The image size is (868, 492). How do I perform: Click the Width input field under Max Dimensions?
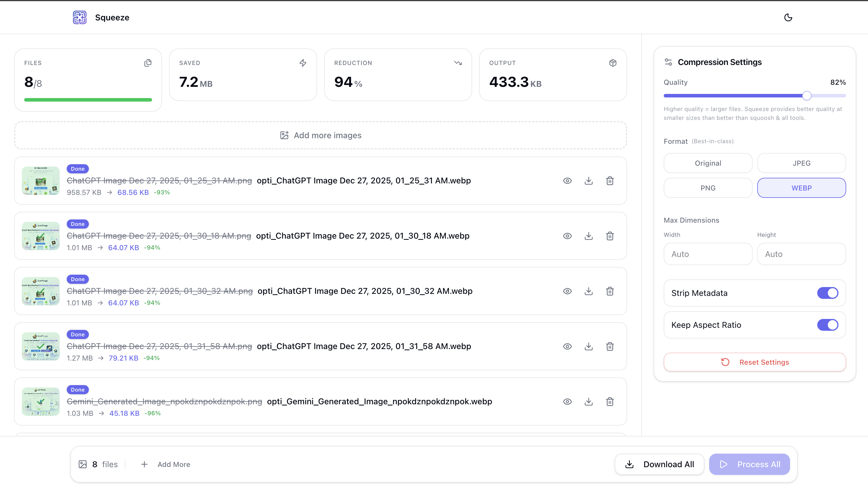click(x=708, y=254)
